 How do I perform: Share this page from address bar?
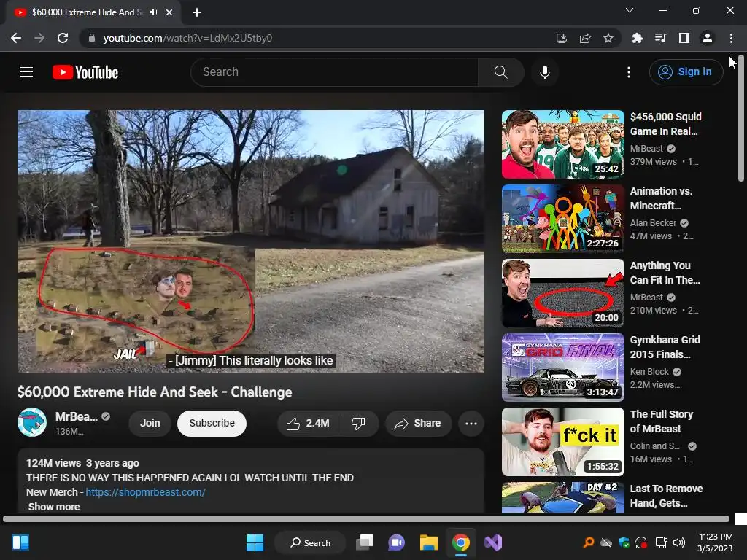pos(585,38)
